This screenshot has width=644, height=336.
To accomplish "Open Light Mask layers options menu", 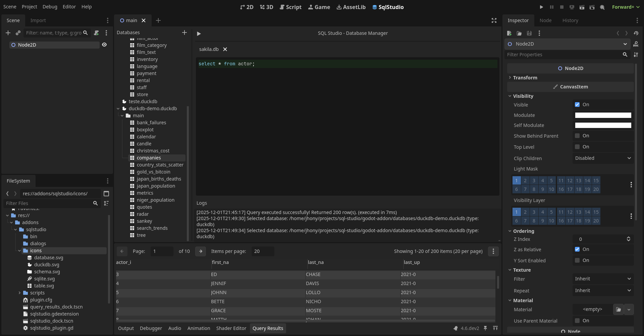I will point(631,185).
